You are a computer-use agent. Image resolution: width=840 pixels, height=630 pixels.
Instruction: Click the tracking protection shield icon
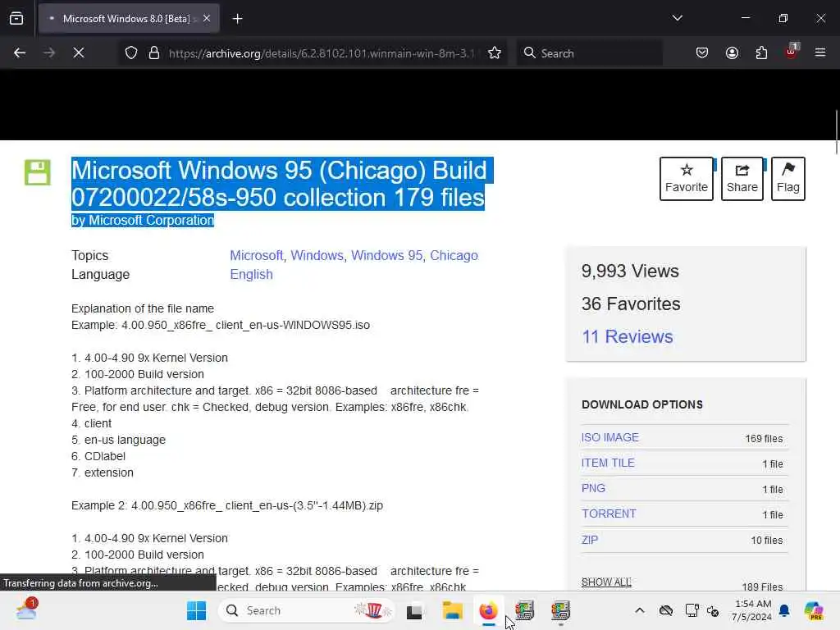pyautogui.click(x=131, y=53)
